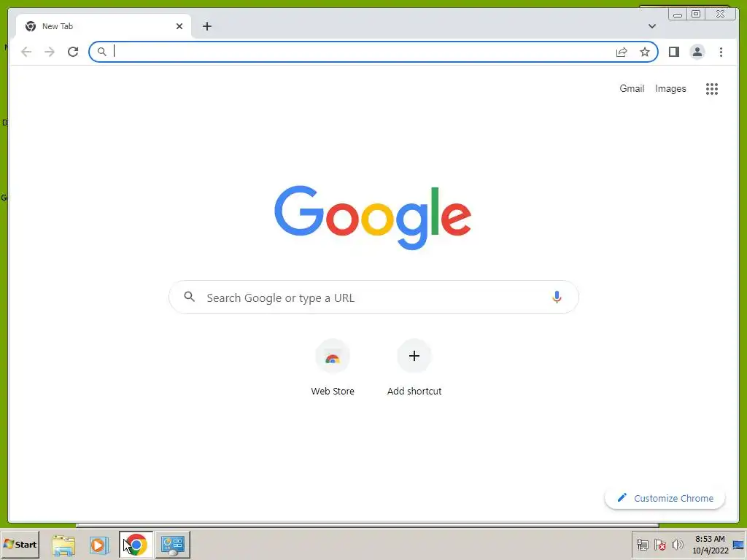Focus the Search Google or type a URL box
The width and height of the screenshot is (747, 560).
pyautogui.click(x=373, y=297)
